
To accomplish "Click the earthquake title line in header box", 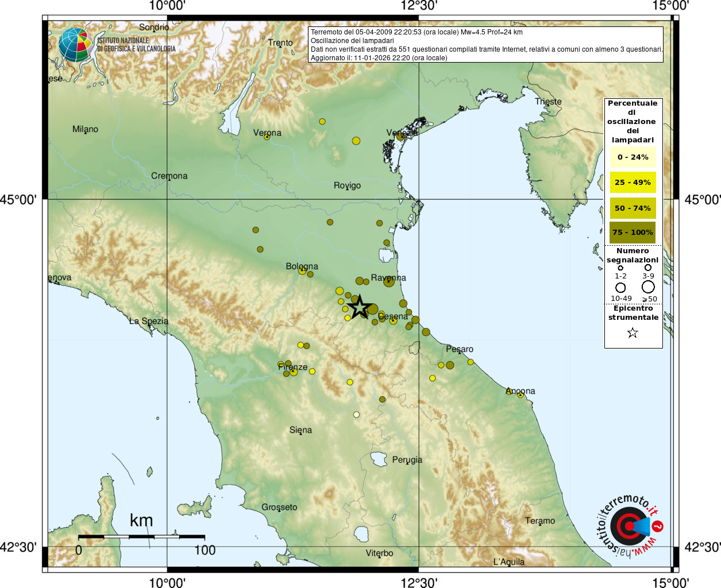I will click(417, 32).
